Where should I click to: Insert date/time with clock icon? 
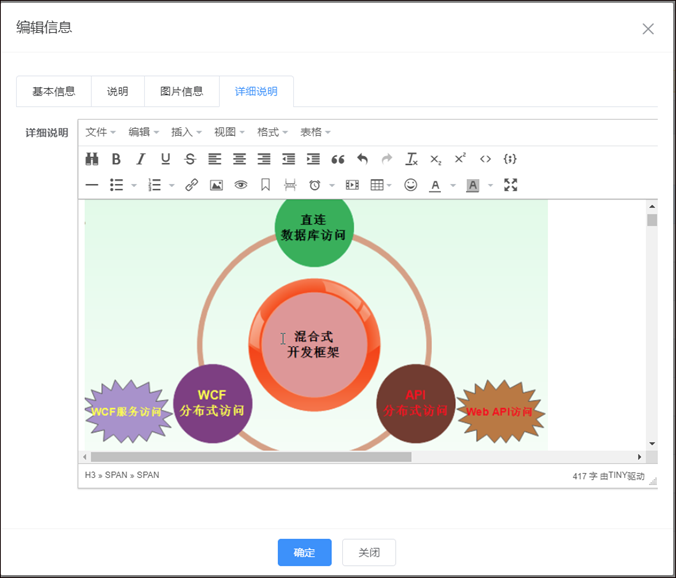315,185
